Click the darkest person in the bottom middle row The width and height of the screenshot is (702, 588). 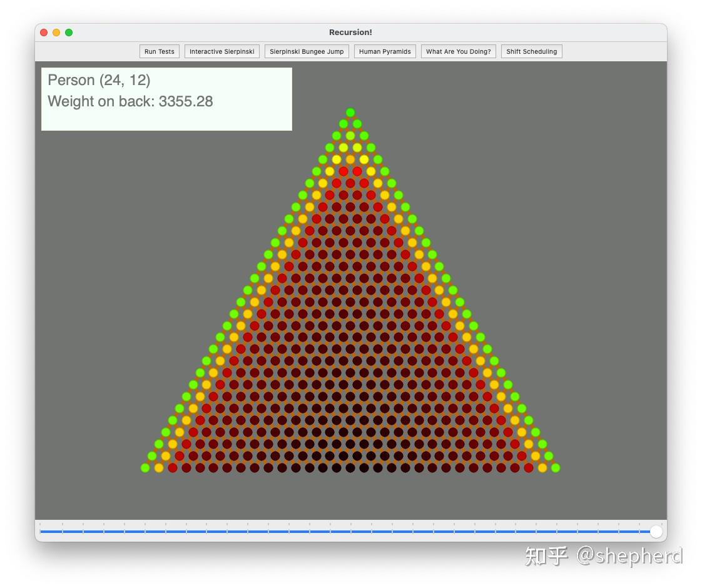tap(350, 467)
